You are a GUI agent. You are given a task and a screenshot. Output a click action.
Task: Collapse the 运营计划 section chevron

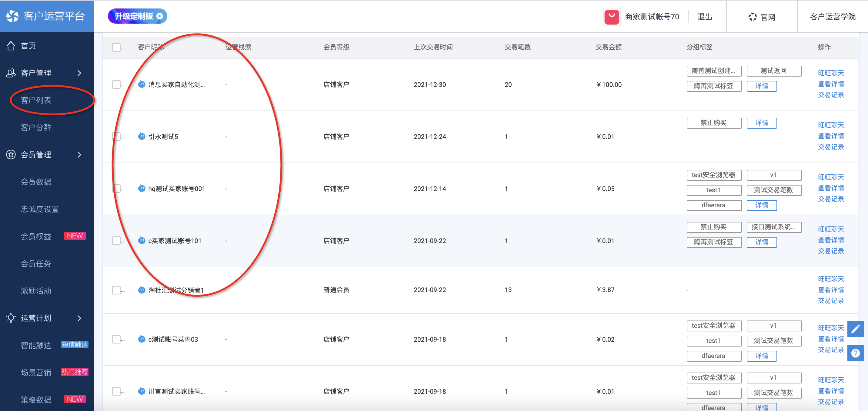(79, 318)
